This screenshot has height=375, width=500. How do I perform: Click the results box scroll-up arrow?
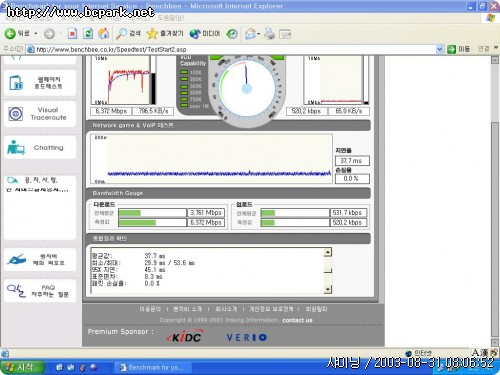(x=328, y=252)
